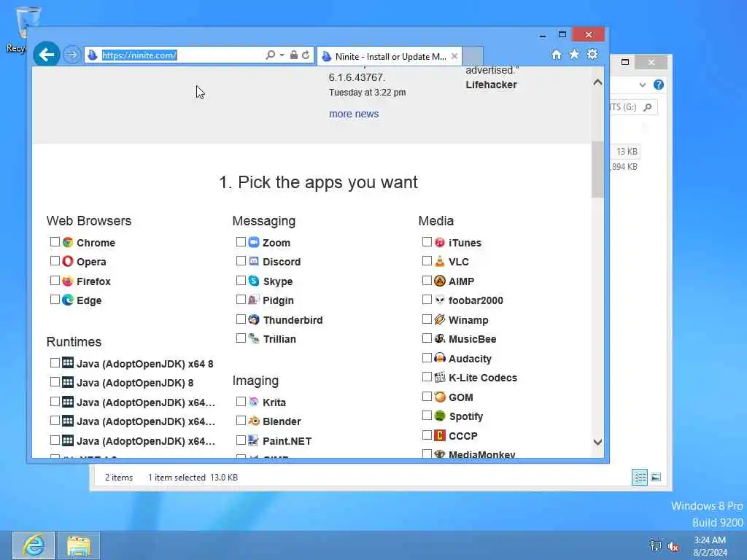The height and width of the screenshot is (560, 747).
Task: Open the browser Home page button
Action: pos(556,55)
